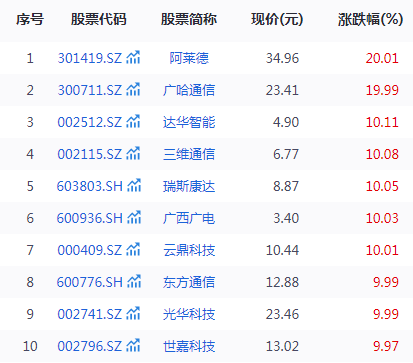This screenshot has width=413, height=363.
Task: Open stock name link 阿莱德
Action: coord(189,58)
